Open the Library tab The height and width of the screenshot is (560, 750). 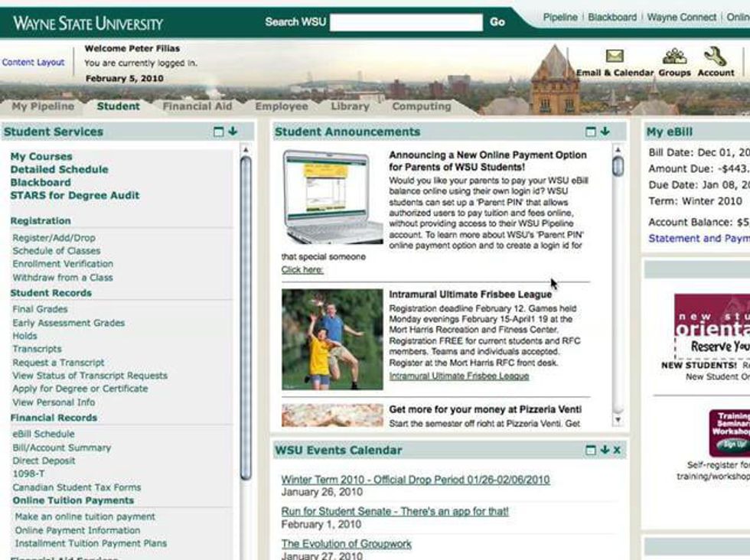pos(350,106)
